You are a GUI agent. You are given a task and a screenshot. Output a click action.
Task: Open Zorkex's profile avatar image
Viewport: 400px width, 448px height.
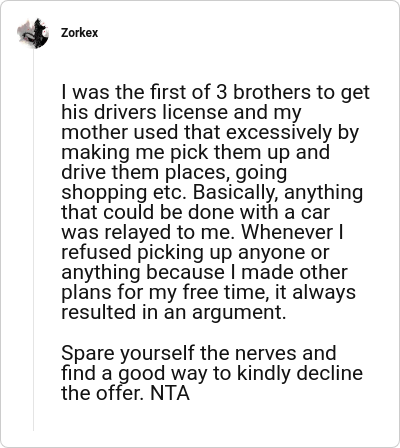(x=33, y=33)
